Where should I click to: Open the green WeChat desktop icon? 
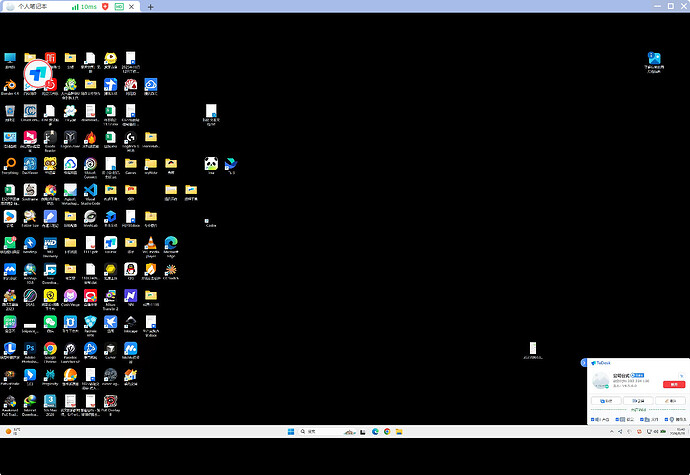50,322
